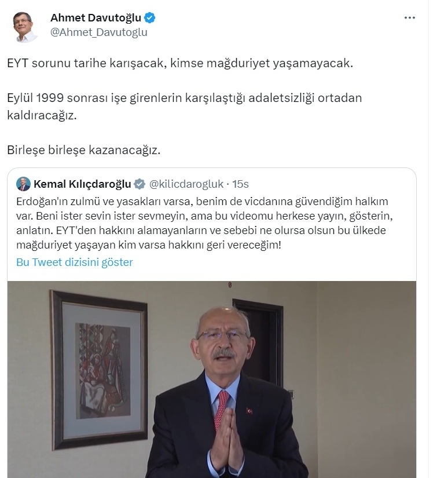The image size is (448, 478).
Task: Click Ahmet Davutoğlu's profile avatar
Action: point(25,27)
